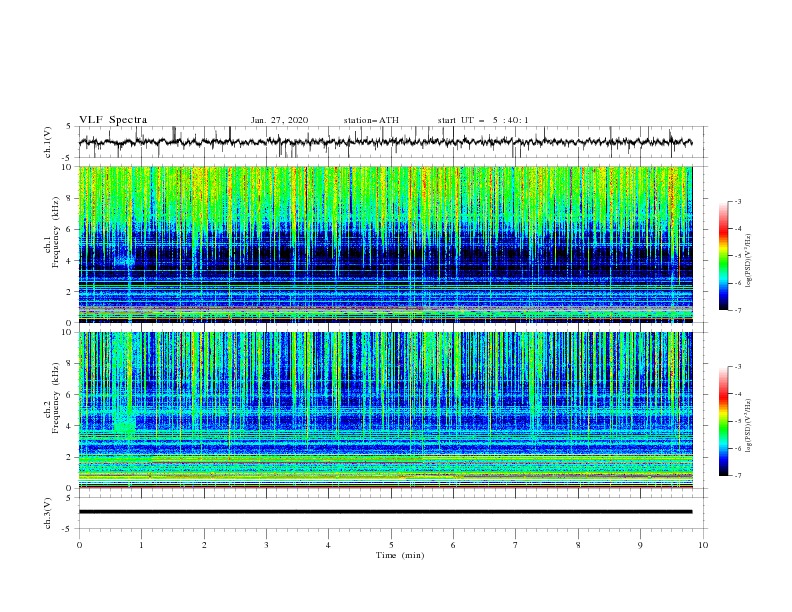This screenshot has width=792, height=612.
Task: Click the ch.1 voltage waveform trace
Action: (385, 142)
